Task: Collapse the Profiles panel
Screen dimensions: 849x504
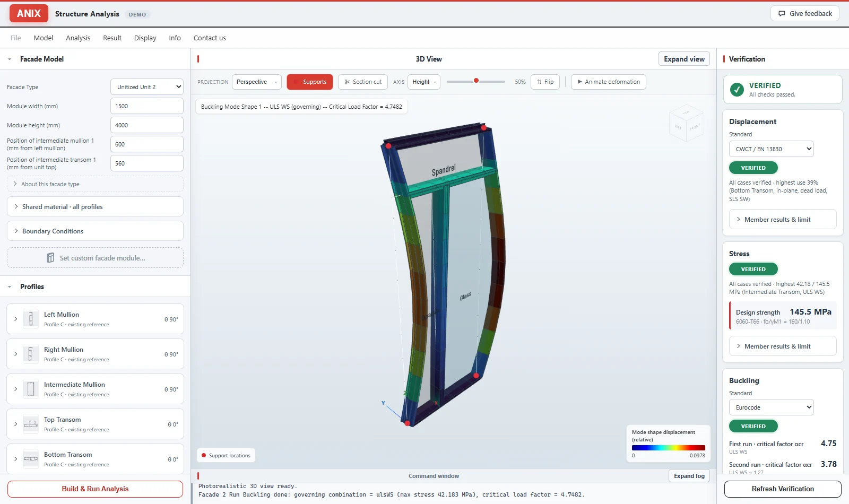Action: coord(10,287)
